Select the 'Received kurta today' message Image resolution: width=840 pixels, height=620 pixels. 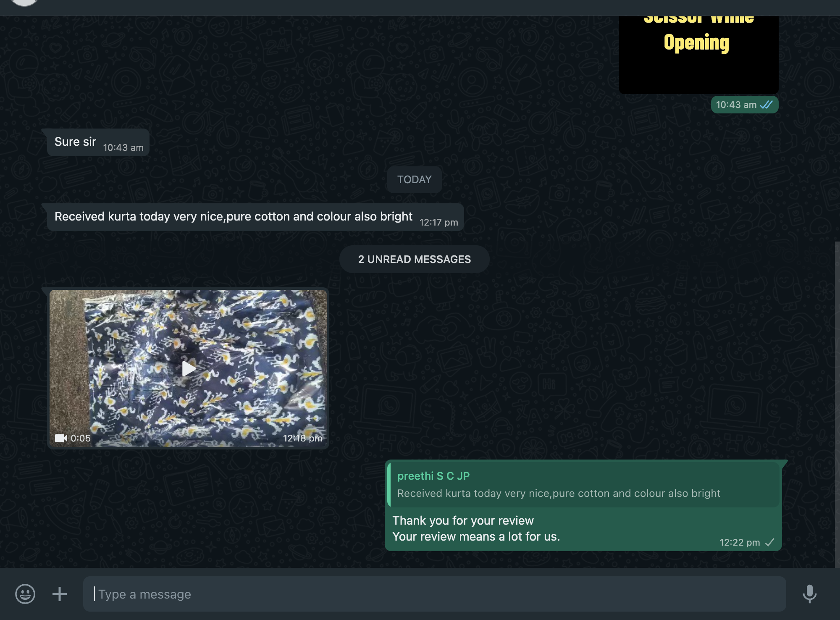pos(234,217)
